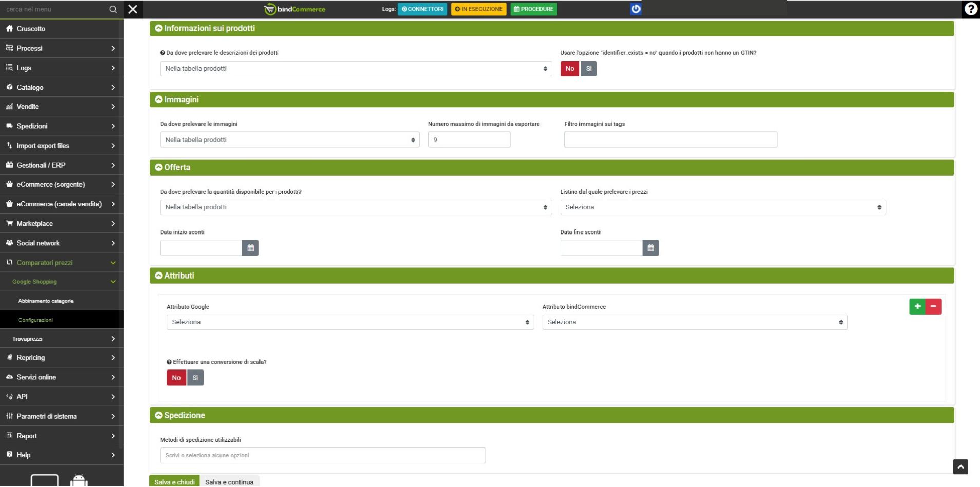Click the Salva e chiudi button
980x487 pixels.
click(174, 482)
